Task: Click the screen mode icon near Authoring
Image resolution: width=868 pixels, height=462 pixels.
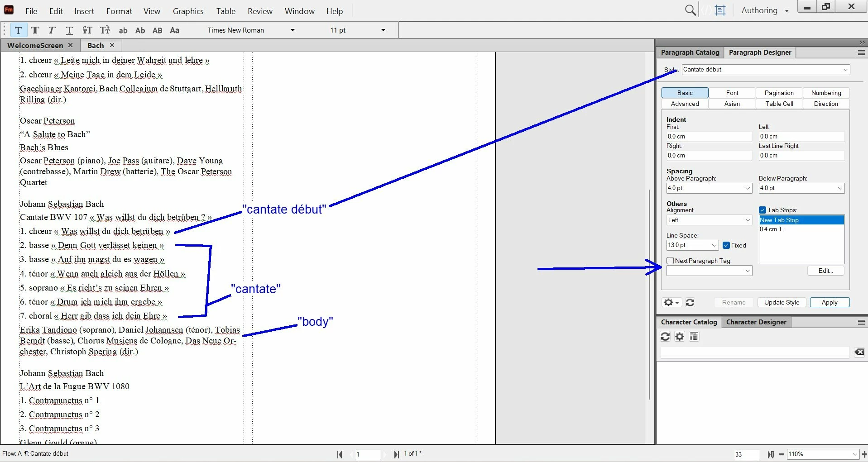Action: coord(720,10)
